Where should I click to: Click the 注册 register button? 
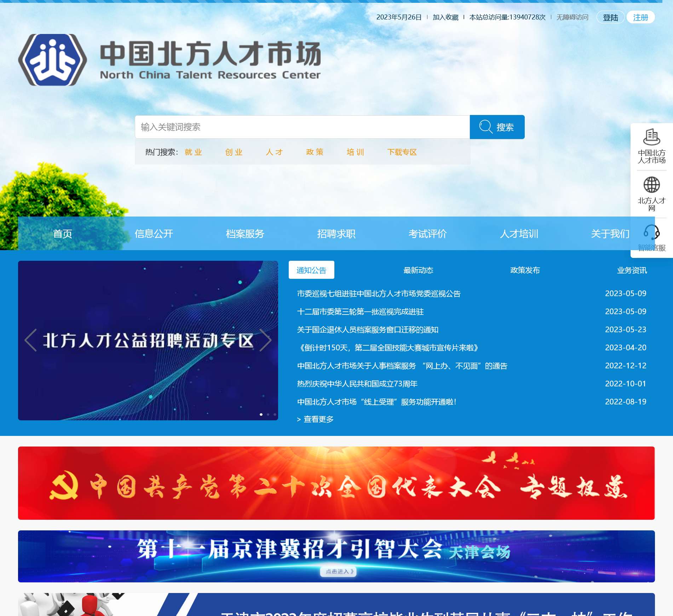pyautogui.click(x=640, y=17)
